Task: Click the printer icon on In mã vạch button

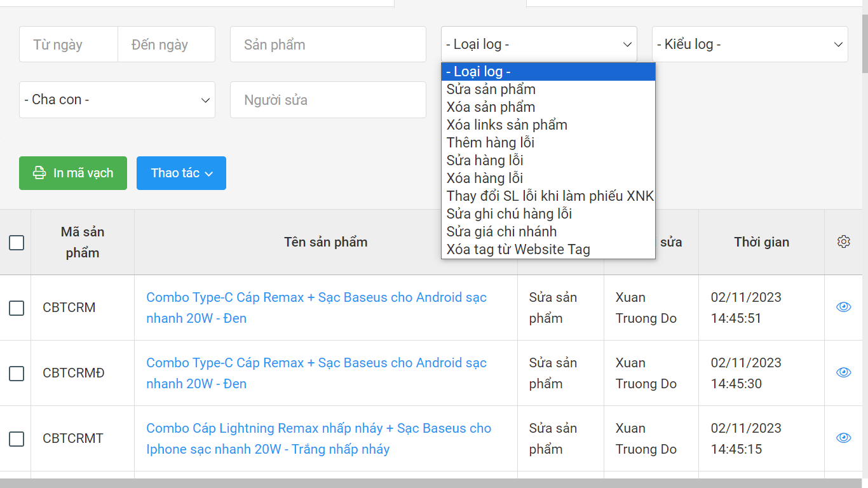Action: tap(39, 173)
